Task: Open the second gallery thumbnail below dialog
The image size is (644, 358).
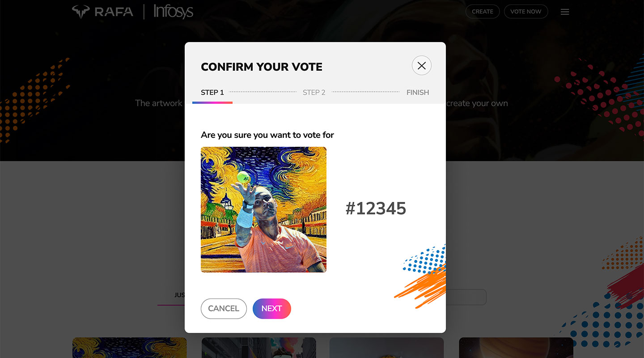Action: point(259,348)
